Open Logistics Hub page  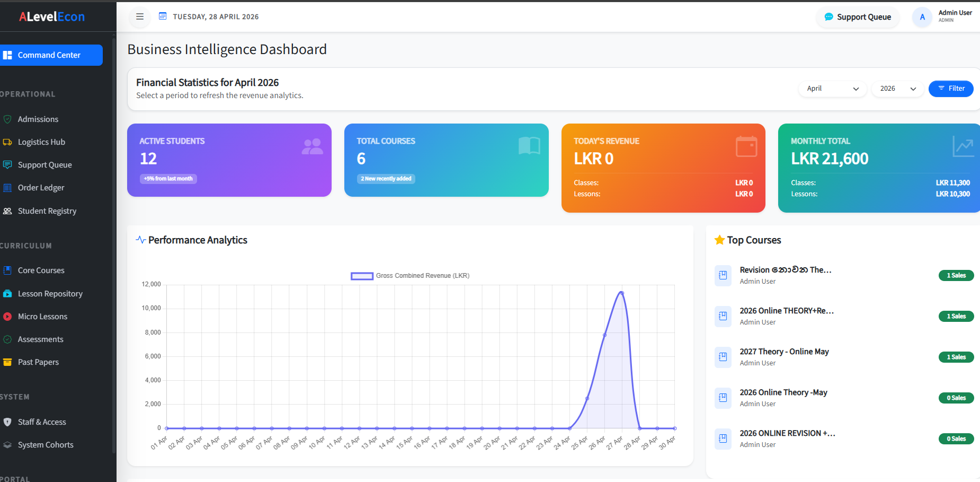tap(41, 142)
